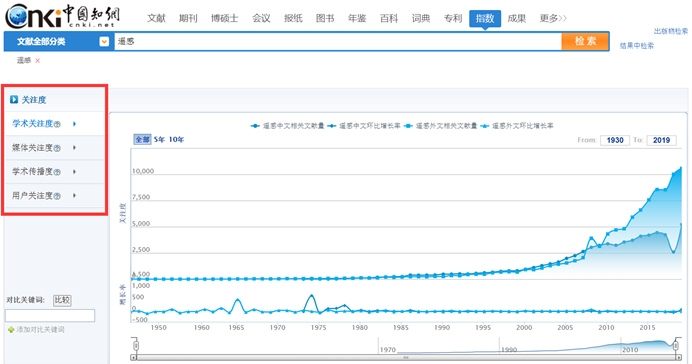692x364 pixels.
Task: Click help icon beside 用户关注度
Action: tap(57, 196)
